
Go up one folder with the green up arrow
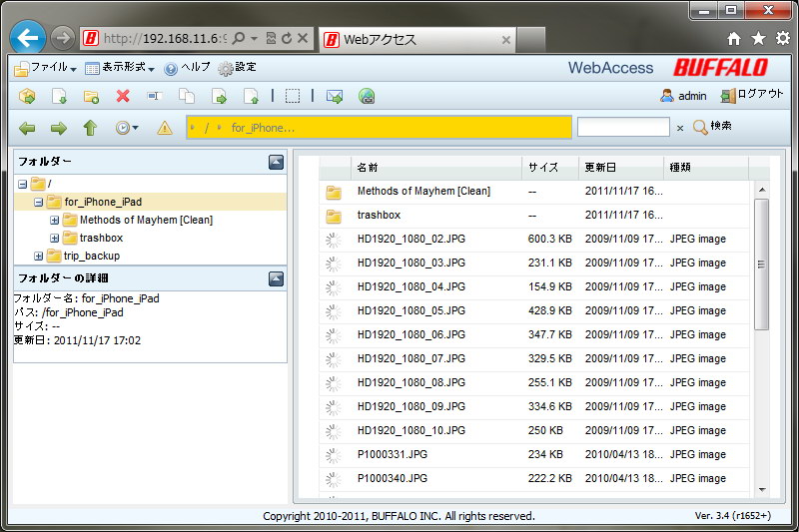point(90,128)
